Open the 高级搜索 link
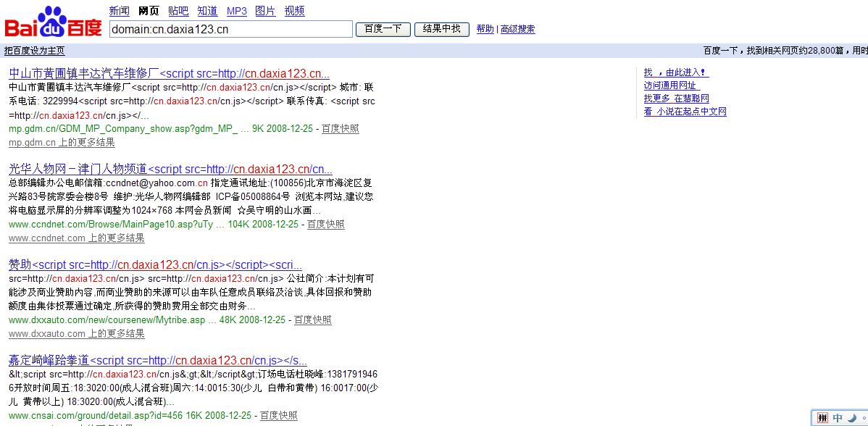The image size is (868, 426). point(518,29)
